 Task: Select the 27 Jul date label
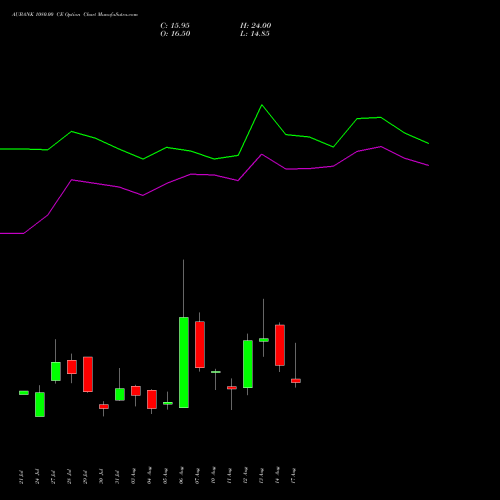pos(53,476)
